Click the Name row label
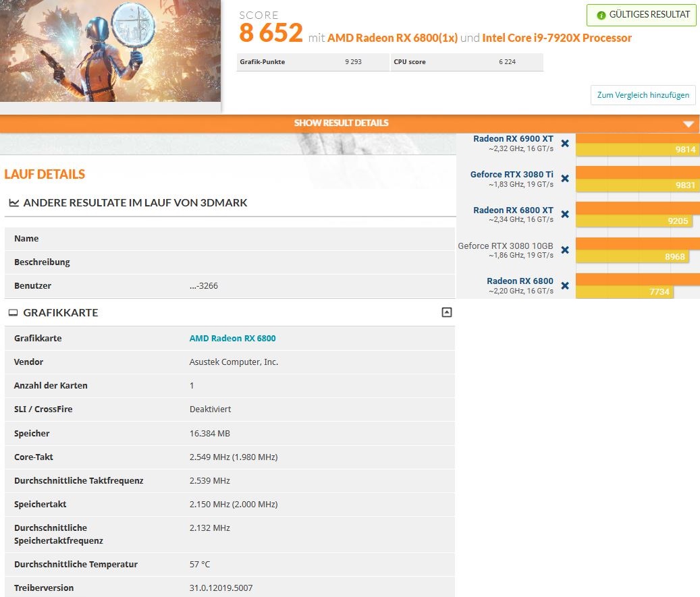 pyautogui.click(x=26, y=239)
